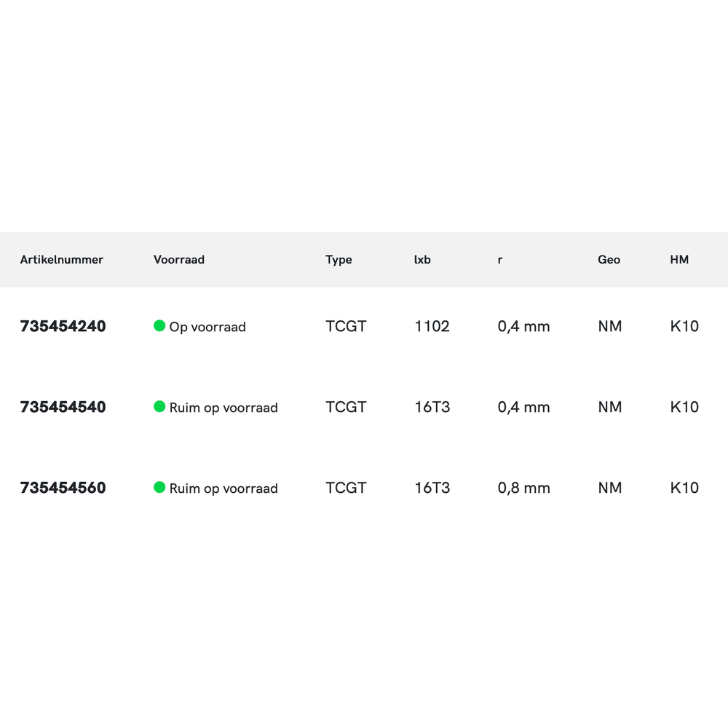Click the 0,8 mm radius value
Screen dimensions: 728x728
pyautogui.click(x=523, y=488)
